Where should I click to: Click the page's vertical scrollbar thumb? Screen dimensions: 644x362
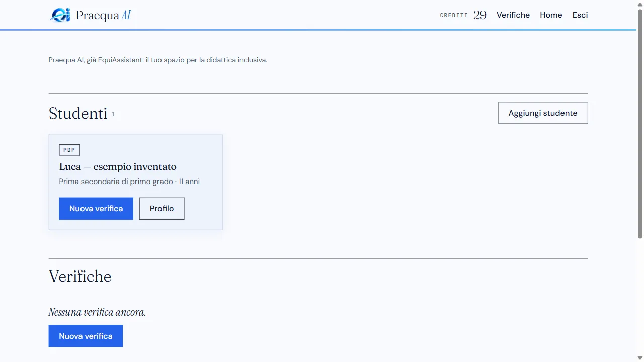(640, 123)
